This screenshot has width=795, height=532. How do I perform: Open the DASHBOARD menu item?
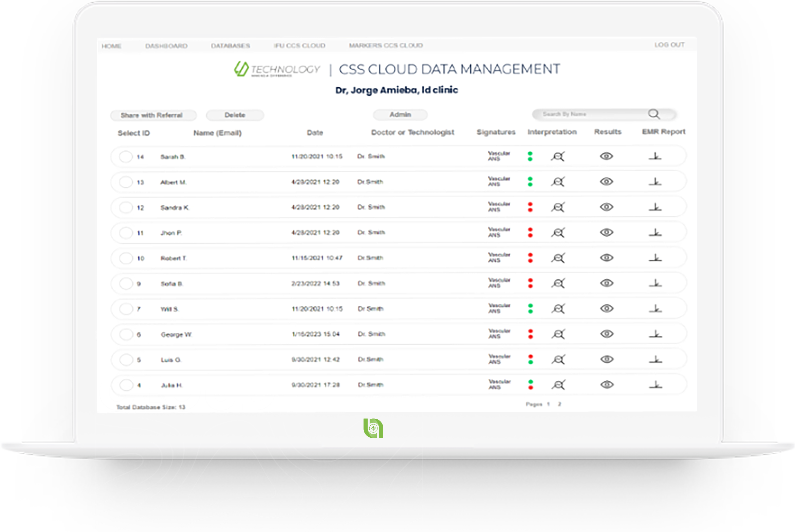[166, 46]
